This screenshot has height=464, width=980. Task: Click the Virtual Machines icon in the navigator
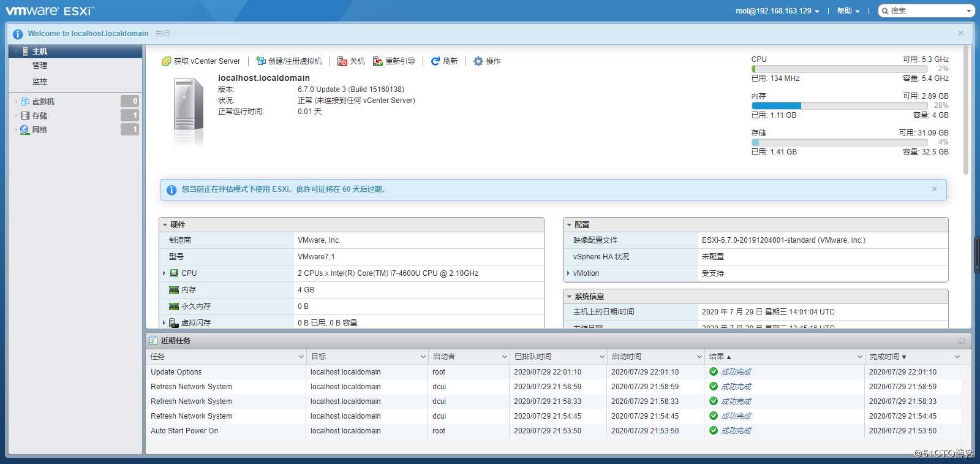(x=25, y=102)
